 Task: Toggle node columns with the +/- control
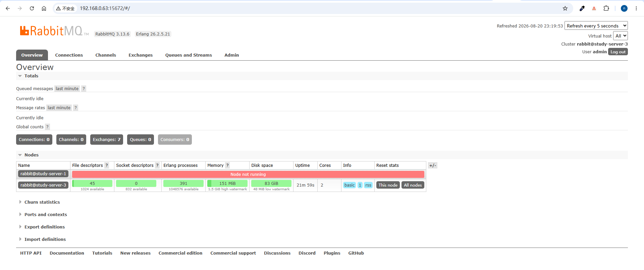click(x=433, y=165)
